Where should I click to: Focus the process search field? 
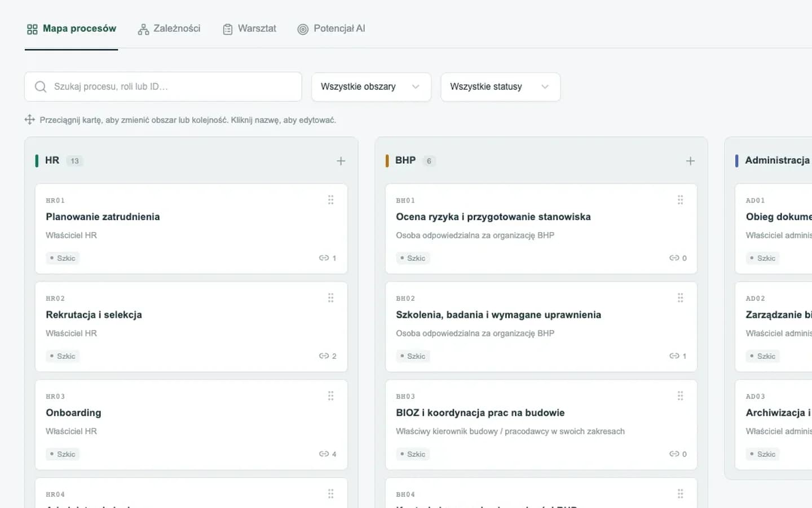pos(163,86)
